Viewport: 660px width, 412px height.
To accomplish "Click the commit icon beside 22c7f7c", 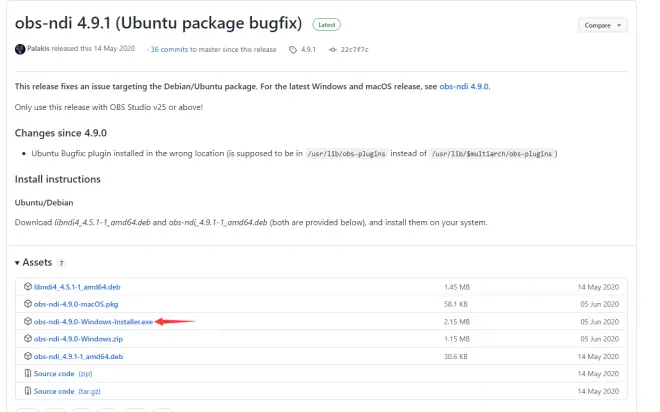I will (333, 50).
